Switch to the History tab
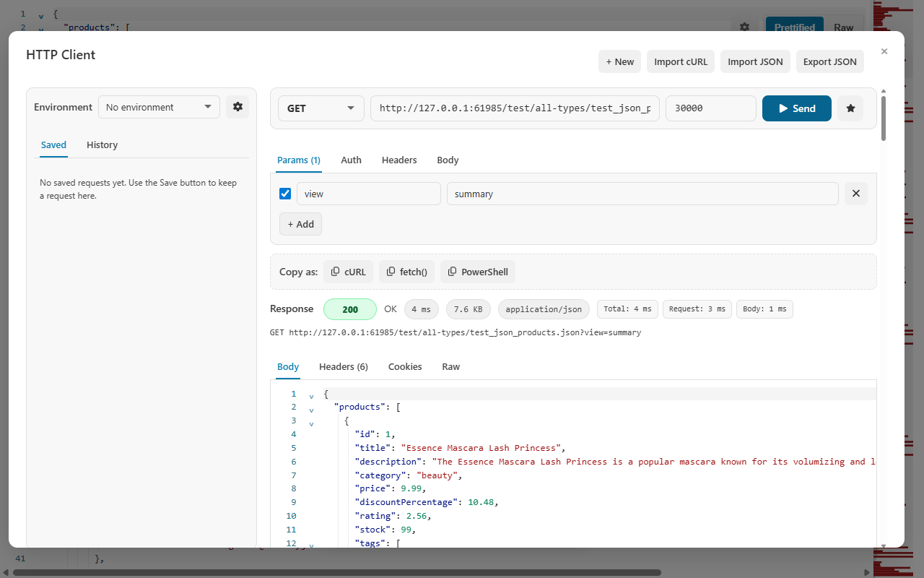 click(102, 145)
